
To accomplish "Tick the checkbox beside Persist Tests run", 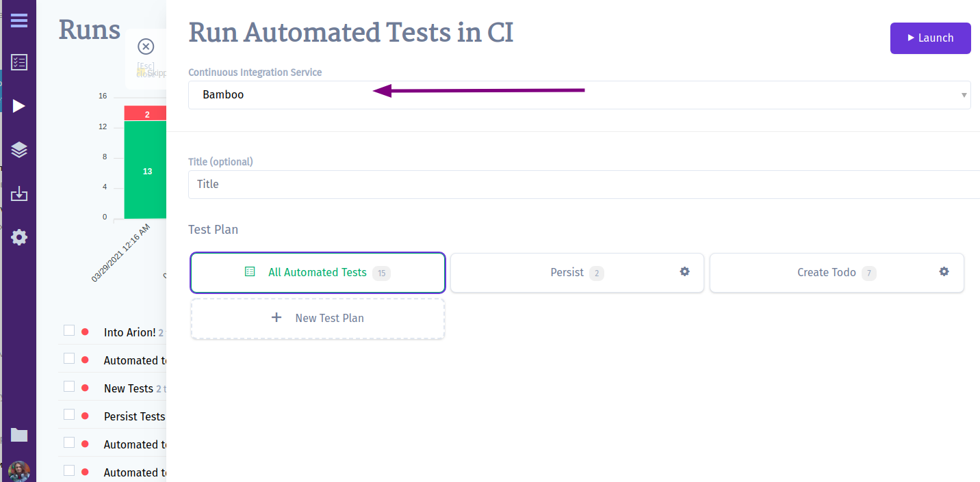I will click(x=69, y=415).
